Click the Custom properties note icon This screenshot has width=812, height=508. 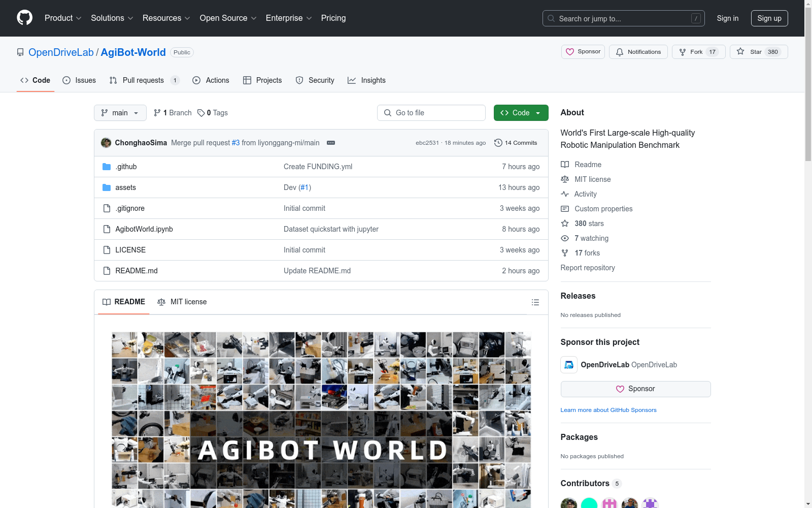(565, 209)
